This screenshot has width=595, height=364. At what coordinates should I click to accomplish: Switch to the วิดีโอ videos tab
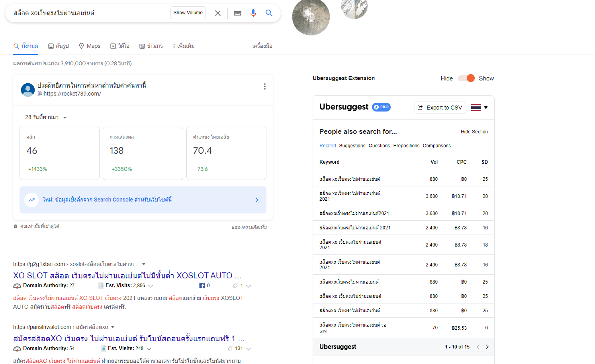(x=120, y=46)
